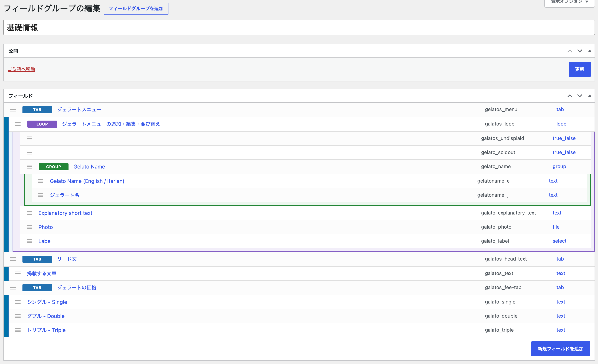This screenshot has width=598, height=364.
Task: Click フィールドグループを追加 button
Action: point(136,9)
